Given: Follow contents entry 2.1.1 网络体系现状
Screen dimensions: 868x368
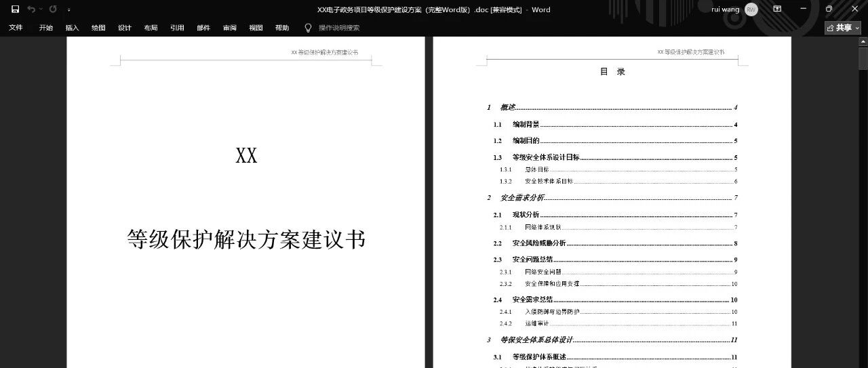Looking at the screenshot, I should (x=618, y=227).
